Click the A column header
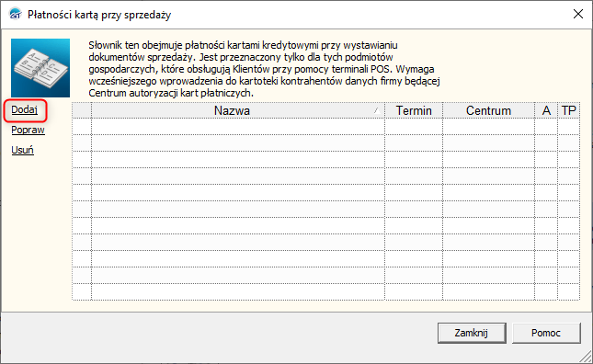Viewport: 593px width, 364px height. coord(546,110)
